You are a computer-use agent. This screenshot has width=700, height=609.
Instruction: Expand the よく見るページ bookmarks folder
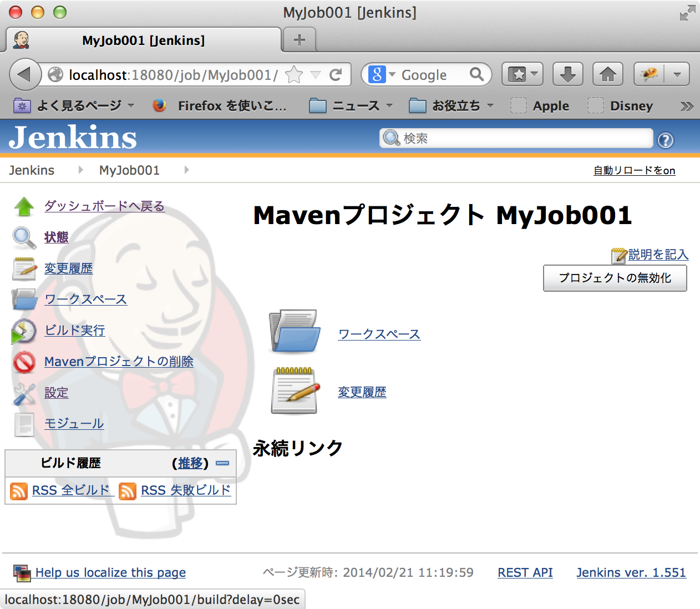[x=74, y=106]
